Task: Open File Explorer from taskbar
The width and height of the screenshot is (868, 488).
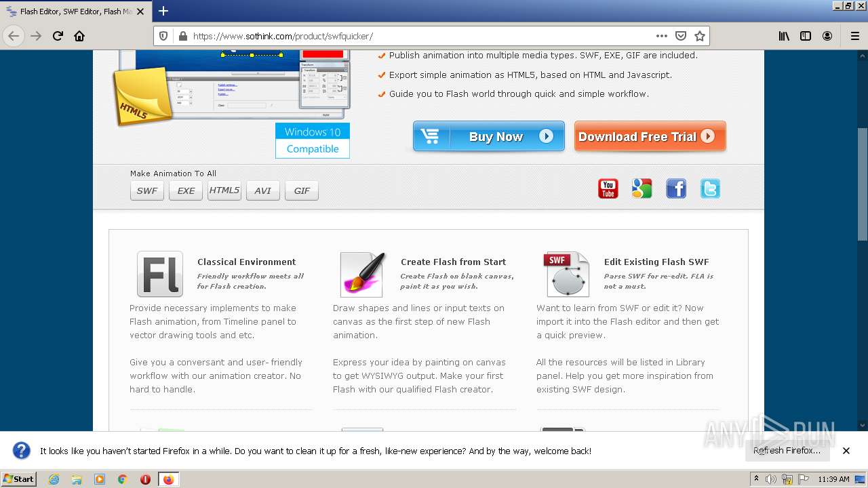Action: [77, 479]
